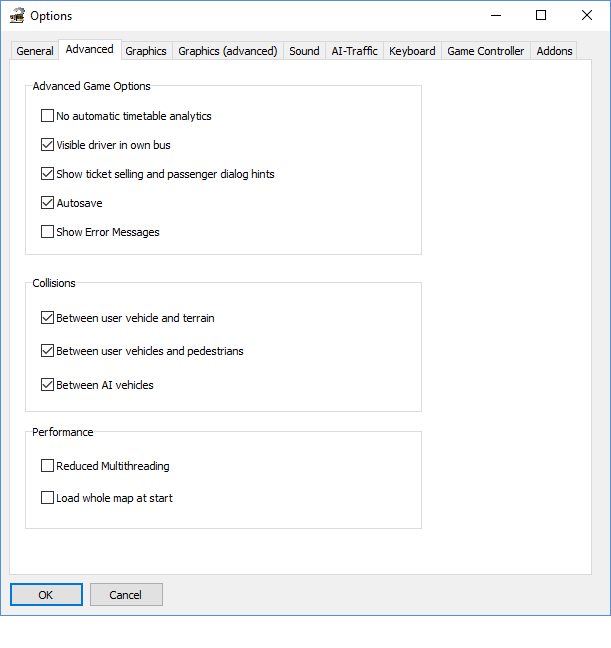Screen dimensions: 611x648
Task: Go to Graphics (advanced) tab
Action: (228, 51)
